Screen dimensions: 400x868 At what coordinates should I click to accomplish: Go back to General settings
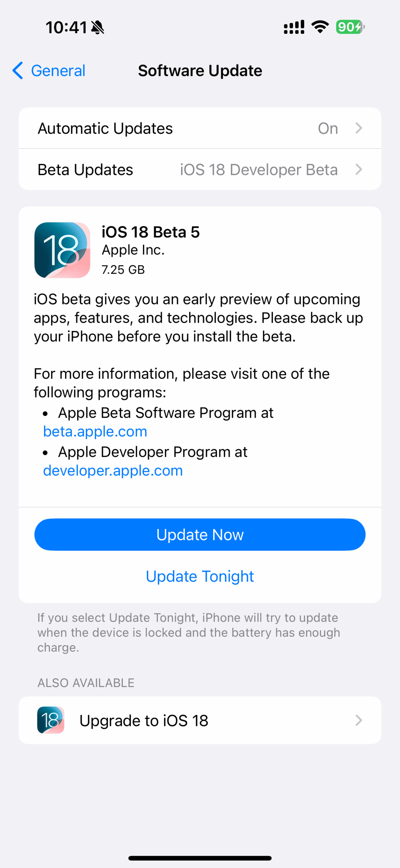point(49,71)
